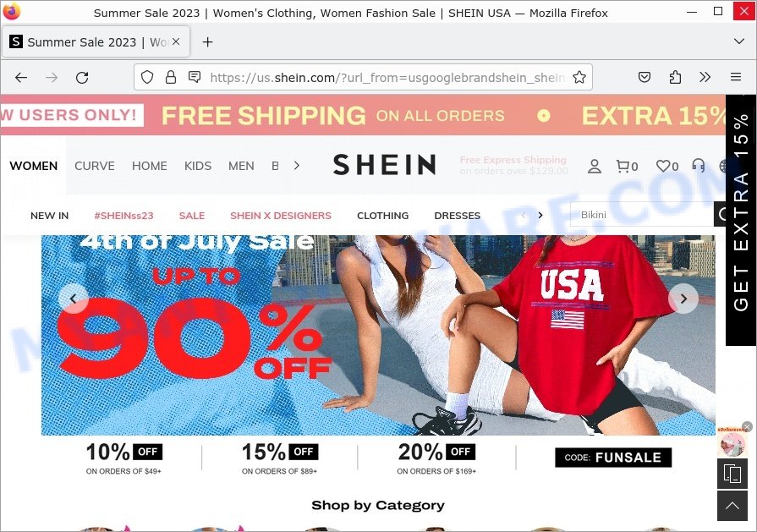Image resolution: width=757 pixels, height=532 pixels.
Task: Click the Bikini search input field
Action: tap(642, 215)
